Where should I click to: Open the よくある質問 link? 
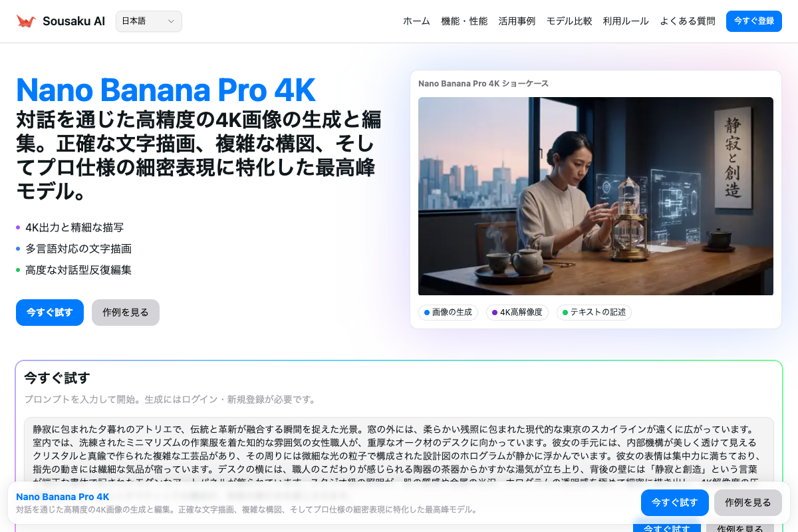pyautogui.click(x=688, y=21)
